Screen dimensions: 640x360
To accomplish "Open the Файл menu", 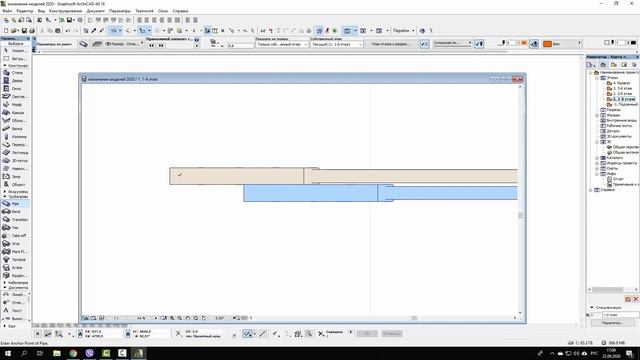I will tap(7, 11).
